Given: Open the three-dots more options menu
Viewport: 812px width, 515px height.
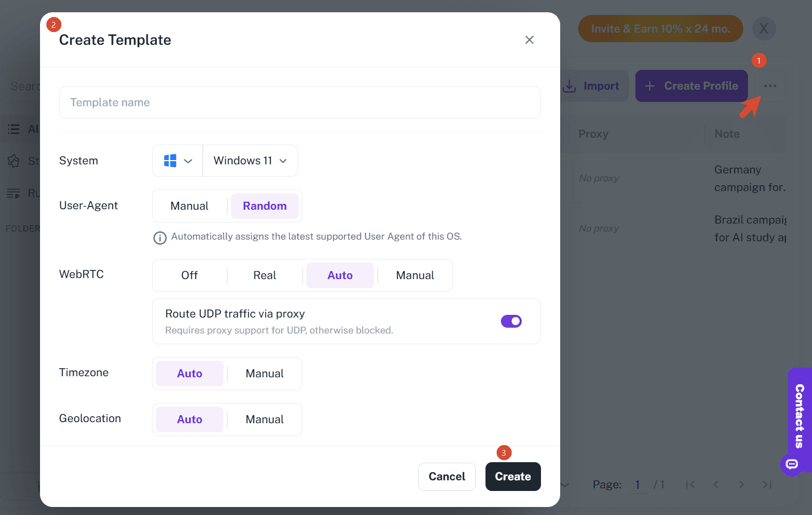Looking at the screenshot, I should 770,86.
